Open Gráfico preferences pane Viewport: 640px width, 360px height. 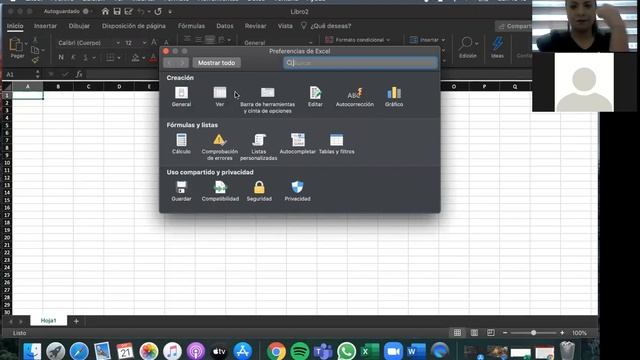[394, 97]
